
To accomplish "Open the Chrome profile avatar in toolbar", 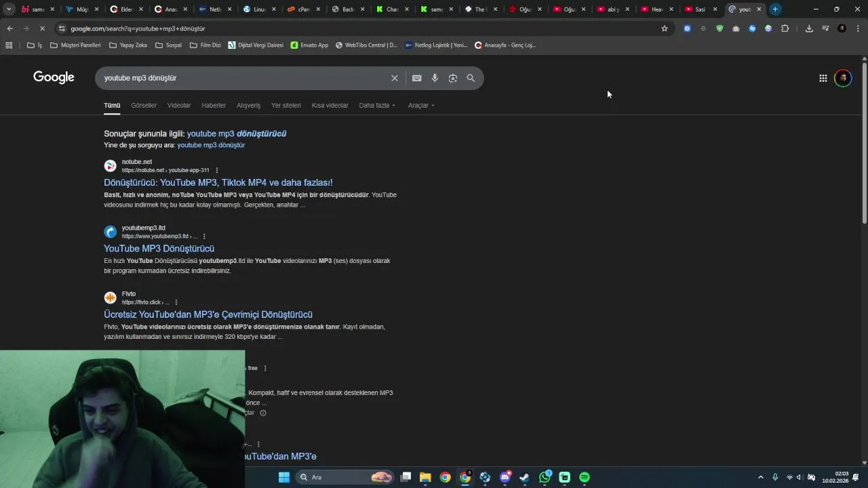I will 842,28.
